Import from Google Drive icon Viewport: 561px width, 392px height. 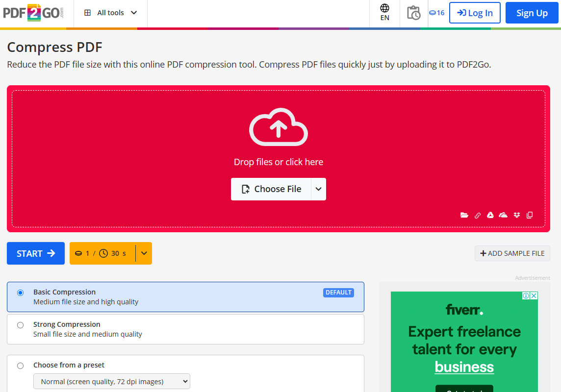[490, 215]
